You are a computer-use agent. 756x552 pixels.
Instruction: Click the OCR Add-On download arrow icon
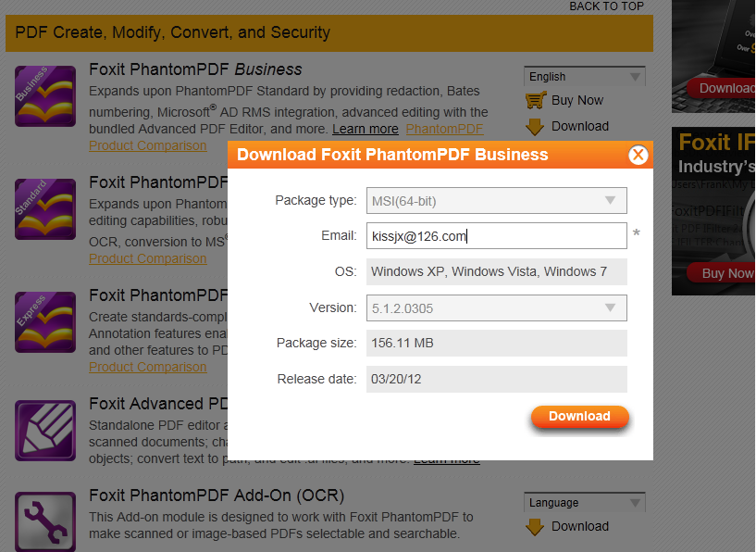(x=535, y=527)
